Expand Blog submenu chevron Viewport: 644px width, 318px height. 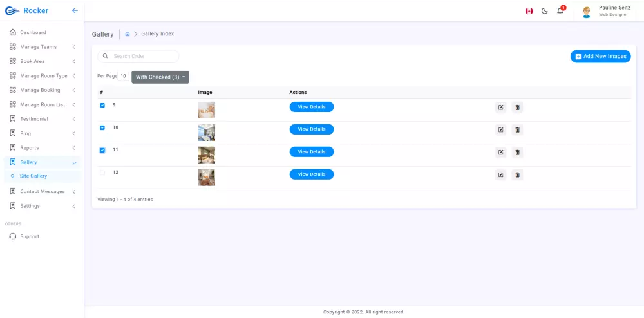(x=73, y=133)
